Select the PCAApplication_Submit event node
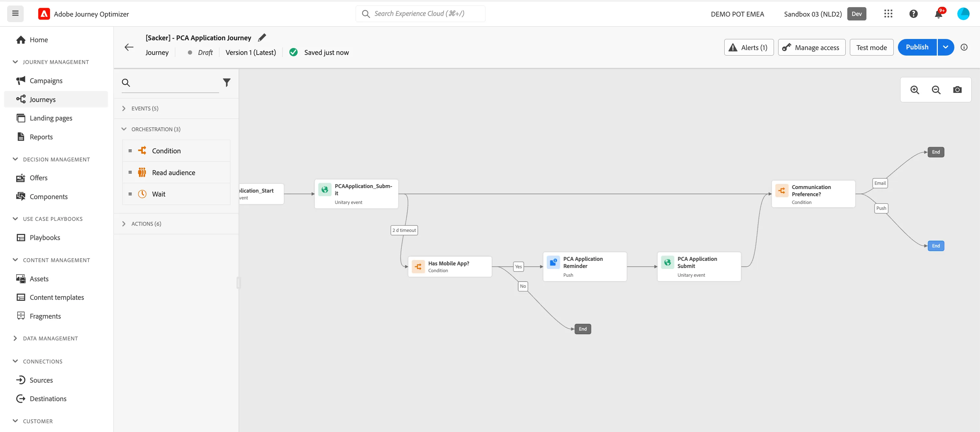This screenshot has height=432, width=980. [x=357, y=194]
